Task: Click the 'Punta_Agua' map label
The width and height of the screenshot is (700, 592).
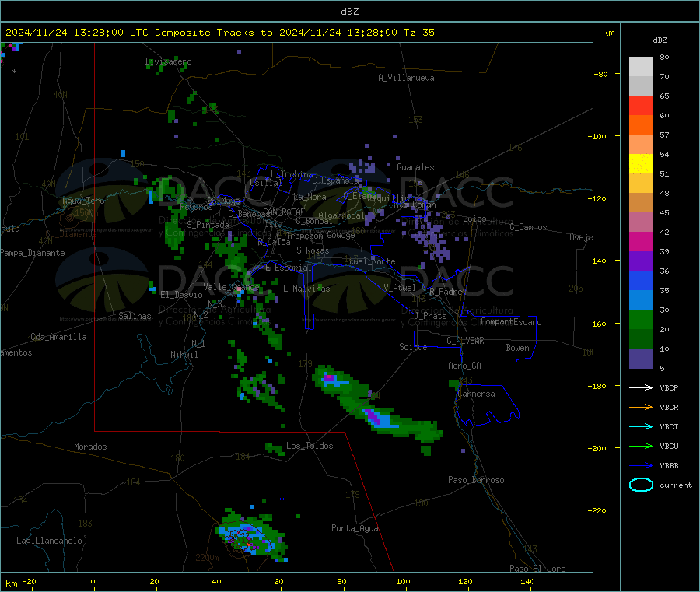Action: click(x=355, y=528)
